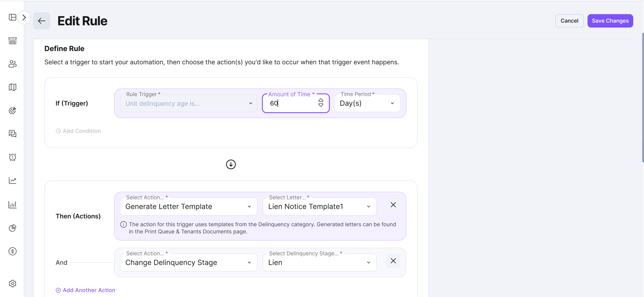Click Add Another Action
This screenshot has width=644, height=297.
(86, 290)
